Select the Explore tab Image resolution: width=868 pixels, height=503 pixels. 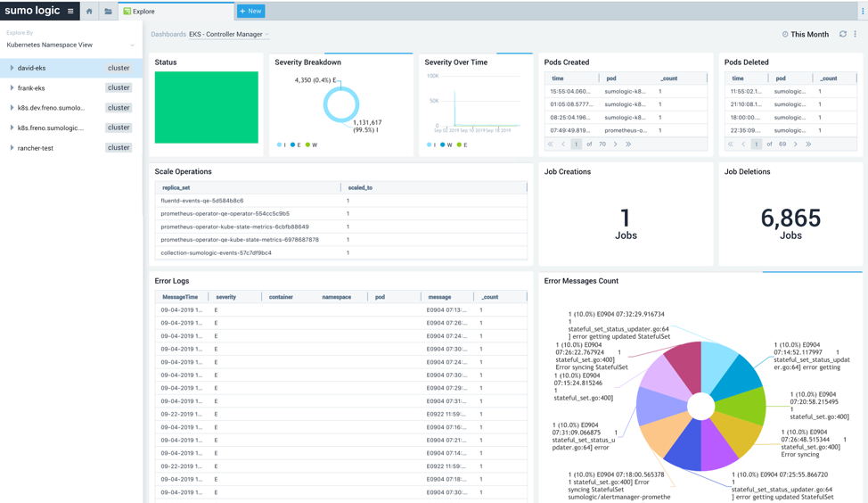[176, 11]
